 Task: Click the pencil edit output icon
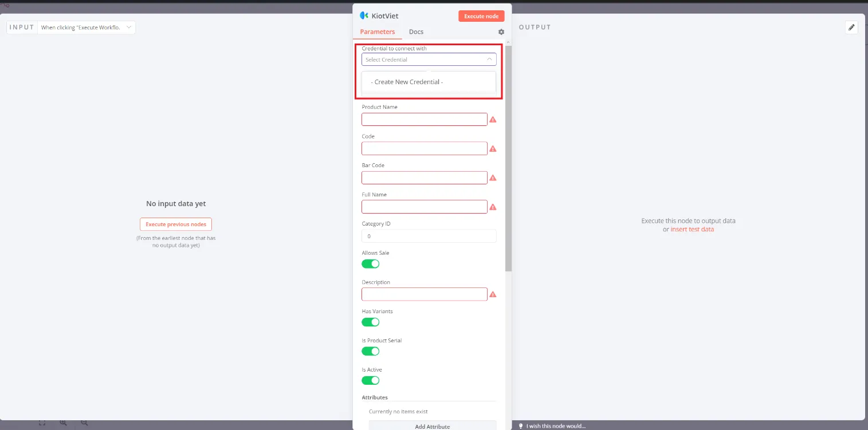(851, 27)
